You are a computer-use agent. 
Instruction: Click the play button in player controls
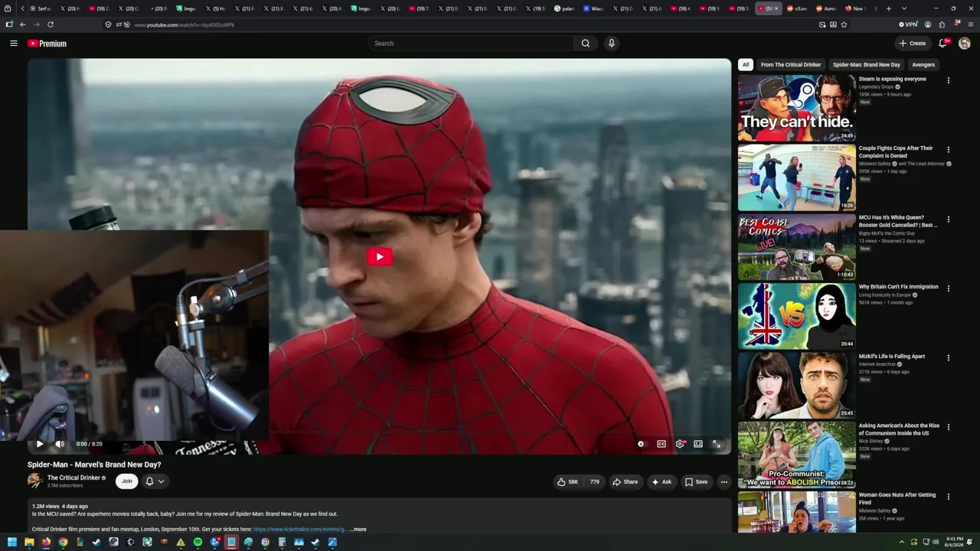pos(40,444)
